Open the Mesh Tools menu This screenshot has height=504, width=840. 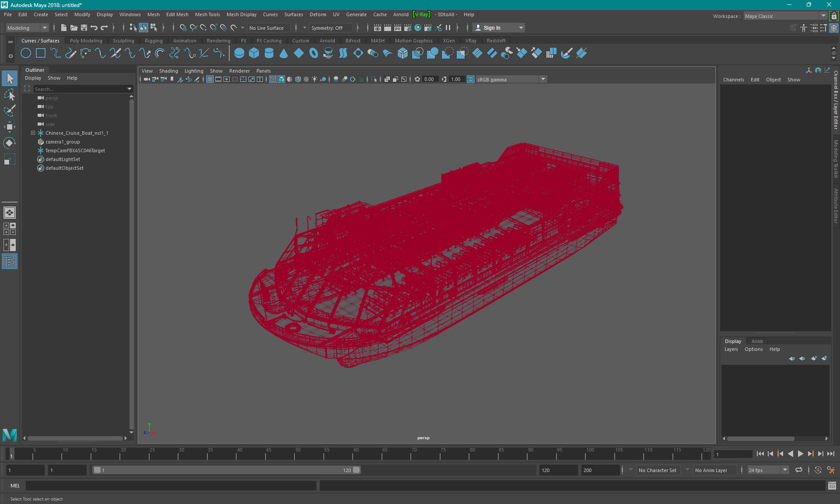click(x=207, y=14)
